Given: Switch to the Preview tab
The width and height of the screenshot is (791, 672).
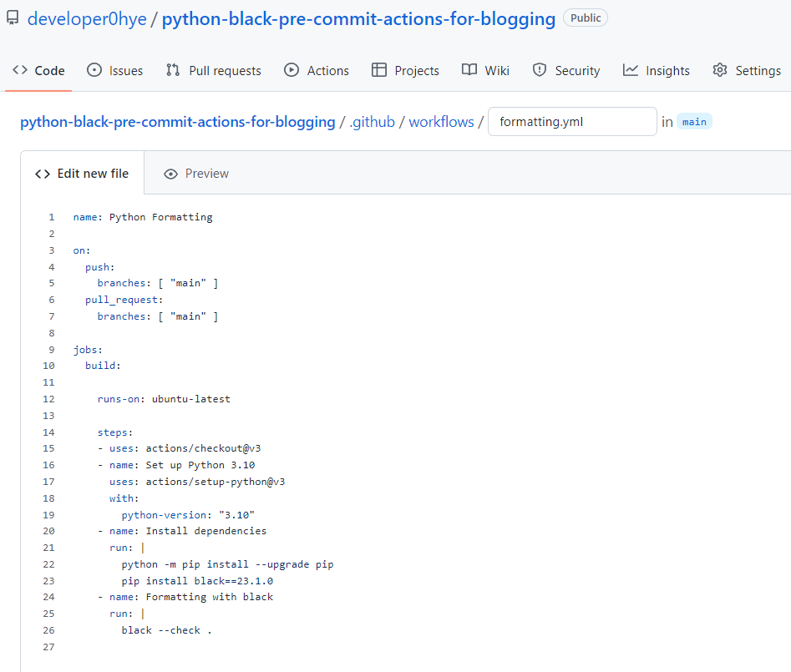Looking at the screenshot, I should click(196, 174).
